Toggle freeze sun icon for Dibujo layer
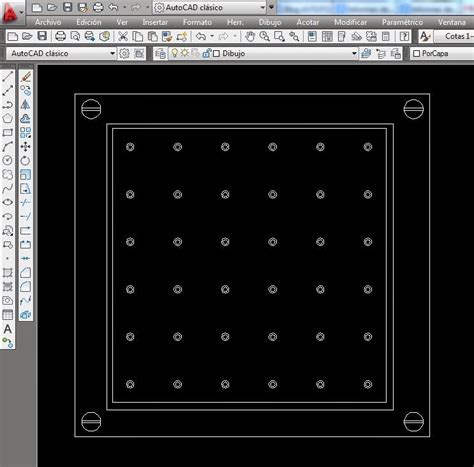Image resolution: width=474 pixels, height=467 pixels. (185, 53)
